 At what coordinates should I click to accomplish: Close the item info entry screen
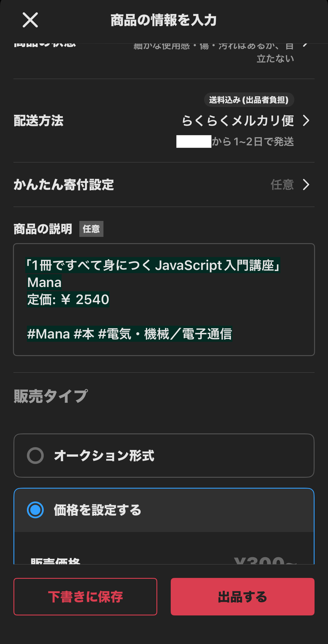[x=30, y=20]
